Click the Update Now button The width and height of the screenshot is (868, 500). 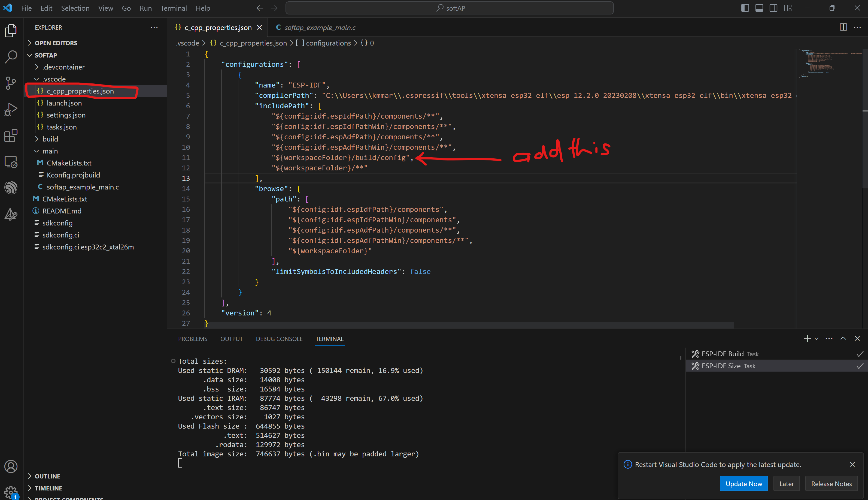[x=743, y=484]
